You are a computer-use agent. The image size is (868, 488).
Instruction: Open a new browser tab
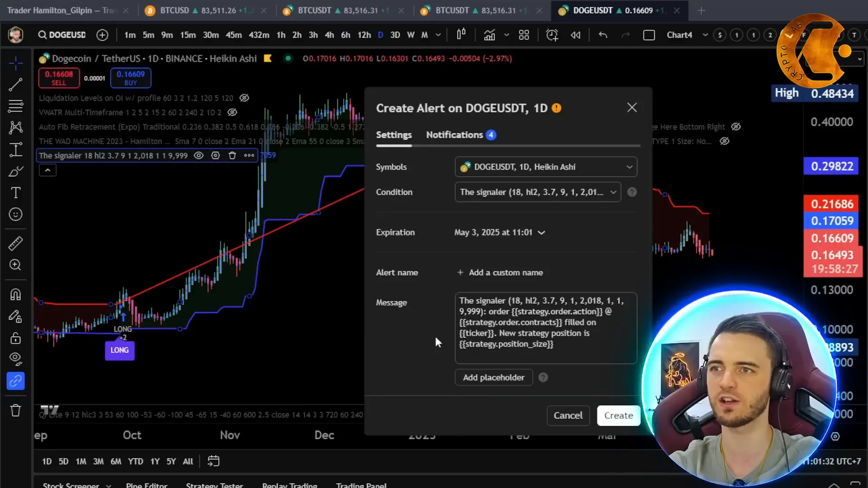[701, 10]
